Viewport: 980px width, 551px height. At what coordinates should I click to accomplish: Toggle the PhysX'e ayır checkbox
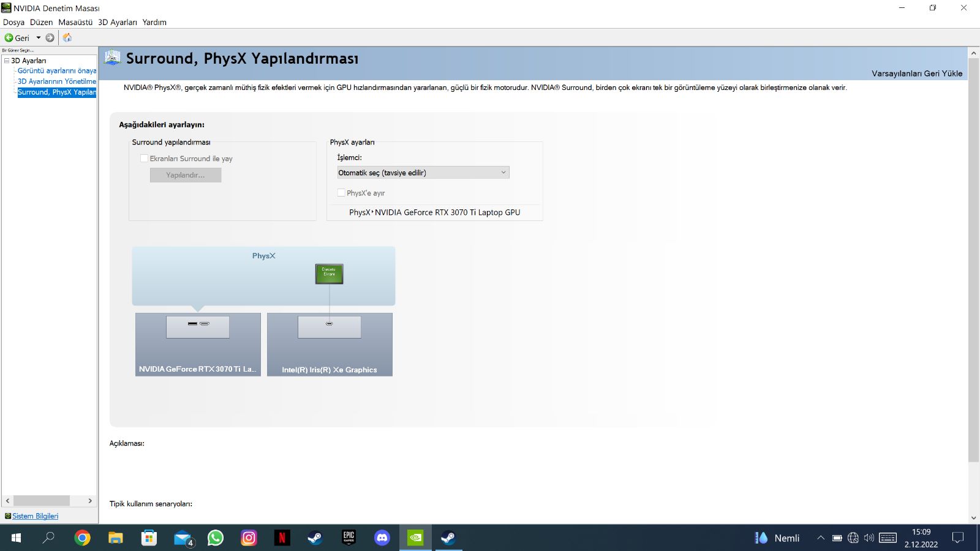pyautogui.click(x=341, y=193)
